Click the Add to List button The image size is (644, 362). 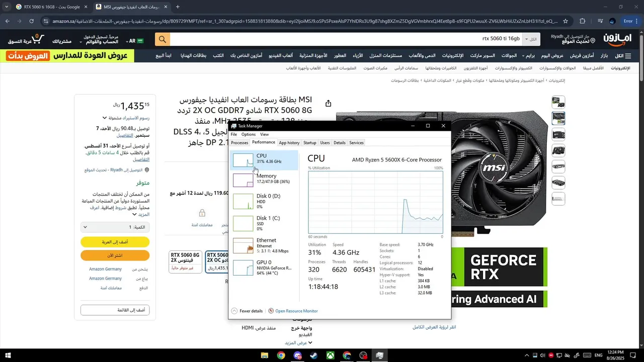pyautogui.click(x=115, y=310)
